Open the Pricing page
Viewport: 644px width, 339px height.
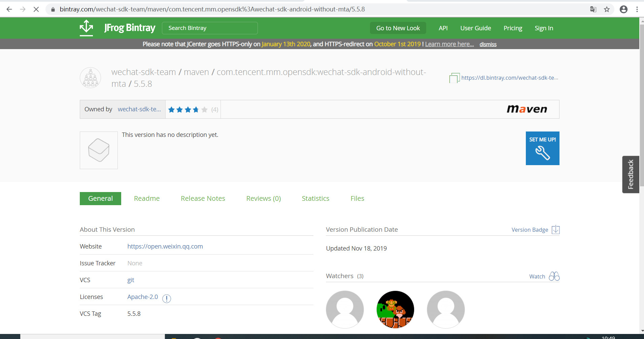pos(513,28)
